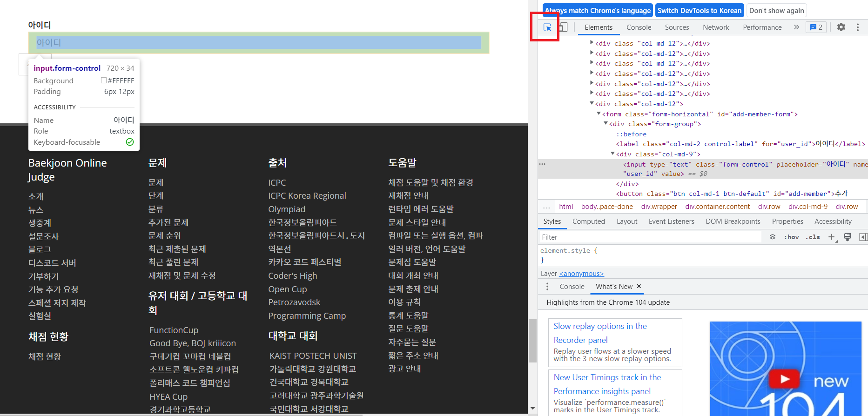Open FunctionCup footer link
Image resolution: width=868 pixels, height=416 pixels.
pos(174,330)
